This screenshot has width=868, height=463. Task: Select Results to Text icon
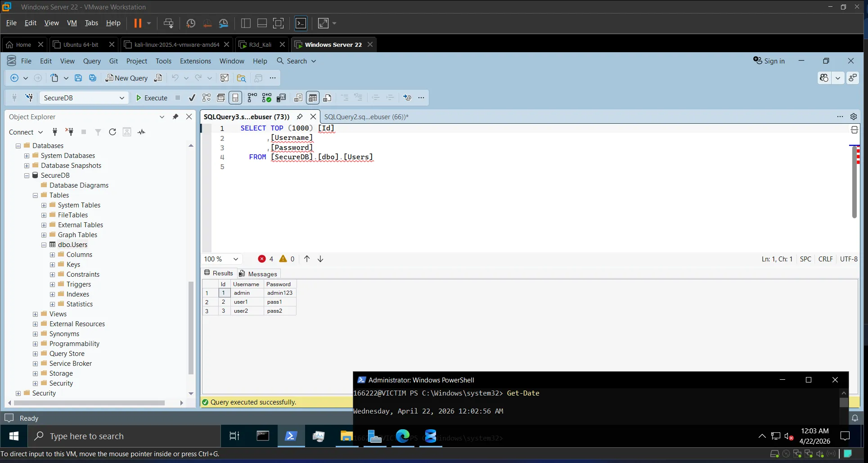point(298,98)
